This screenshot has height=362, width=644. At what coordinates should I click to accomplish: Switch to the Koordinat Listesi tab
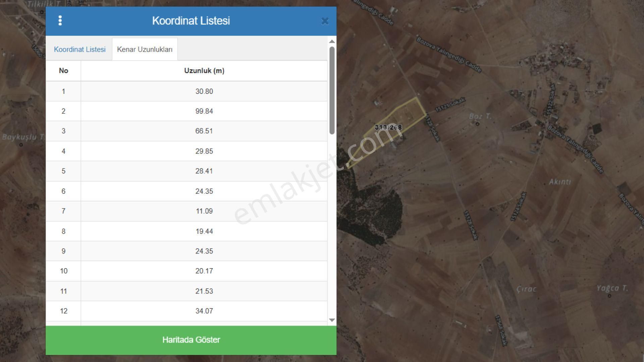click(79, 49)
